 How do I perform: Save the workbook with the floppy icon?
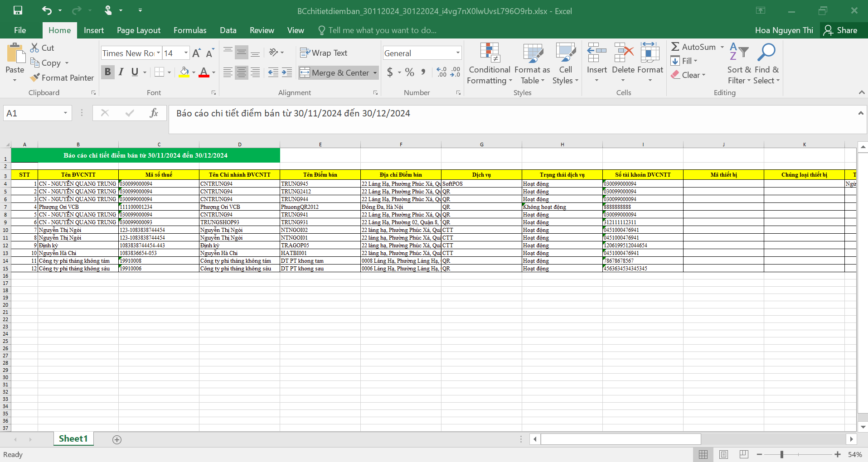(x=18, y=10)
